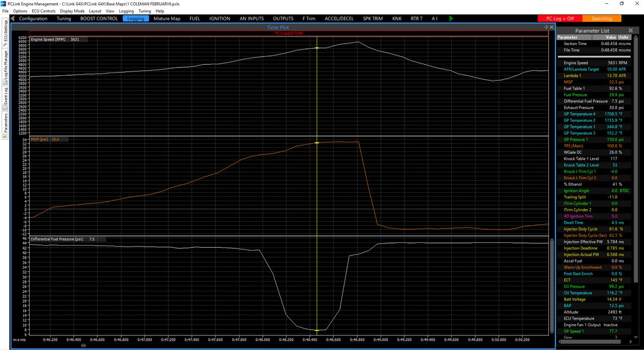Switch to the IGNITION page tab
644x350 pixels.
(x=220, y=19)
